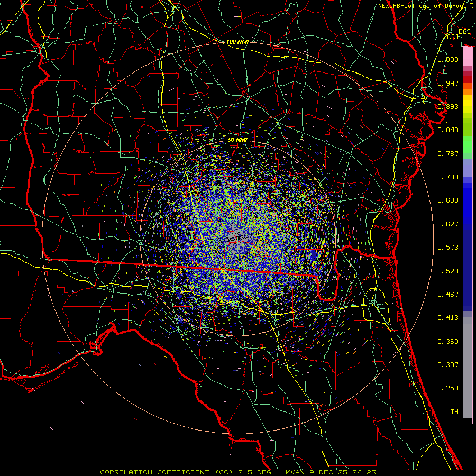Select the 0.467 legend value

(x=448, y=295)
